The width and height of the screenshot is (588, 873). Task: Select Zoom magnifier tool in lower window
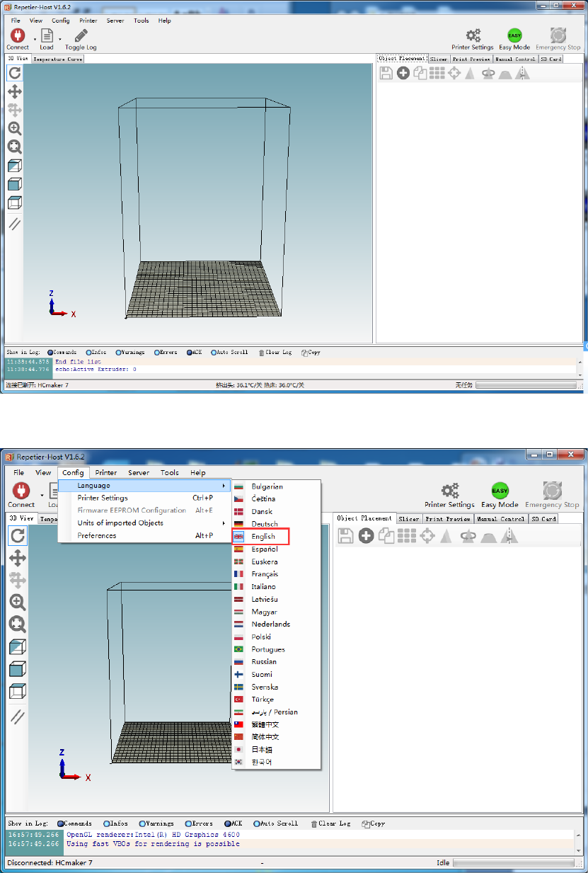tap(18, 603)
